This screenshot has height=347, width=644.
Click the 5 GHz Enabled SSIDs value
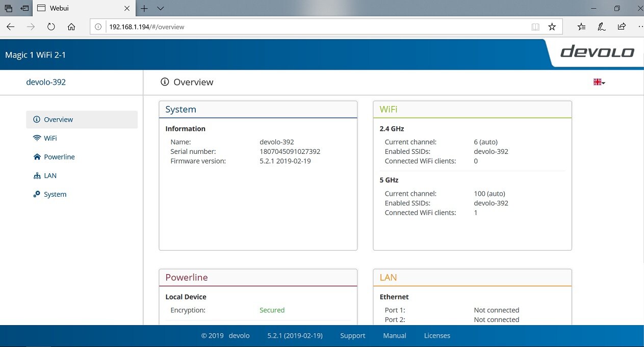491,203
